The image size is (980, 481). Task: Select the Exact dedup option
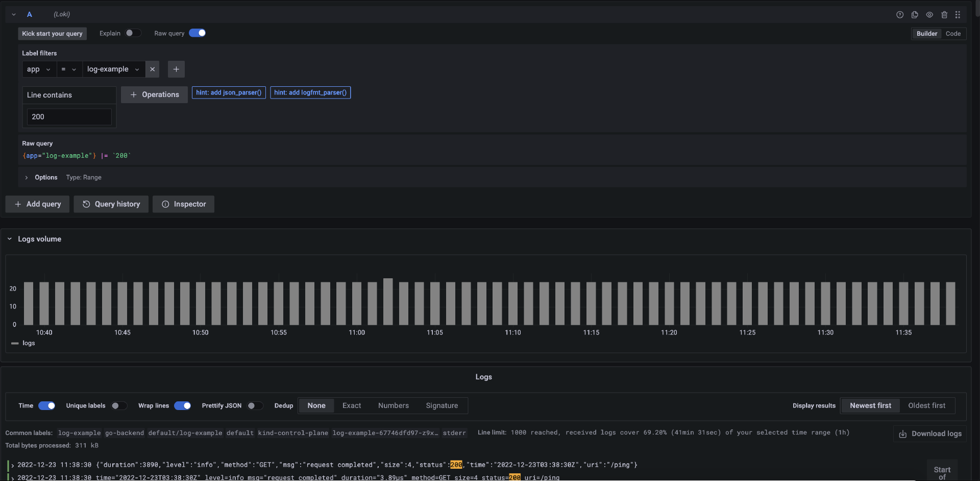351,406
